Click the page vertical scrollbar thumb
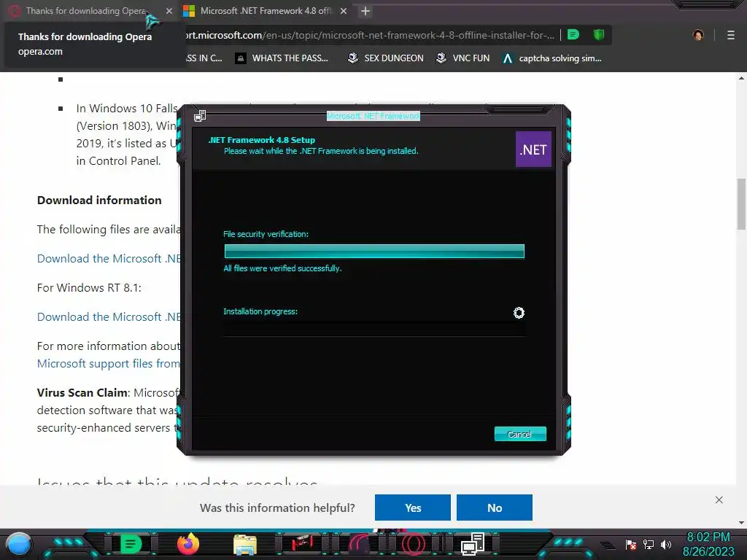The height and width of the screenshot is (560, 747). (x=741, y=203)
